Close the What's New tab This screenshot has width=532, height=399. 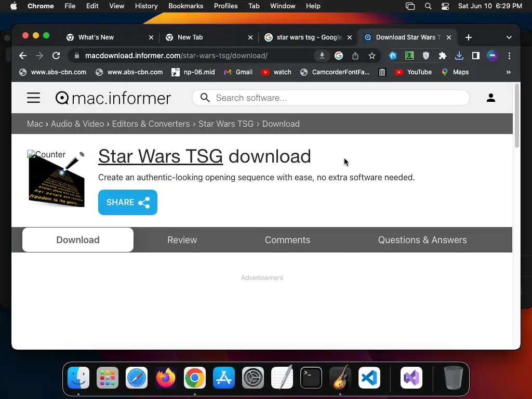151,37
